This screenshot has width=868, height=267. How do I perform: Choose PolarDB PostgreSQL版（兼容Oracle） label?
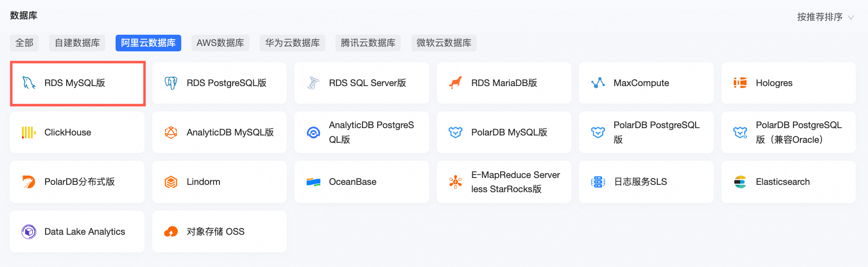[x=799, y=133]
